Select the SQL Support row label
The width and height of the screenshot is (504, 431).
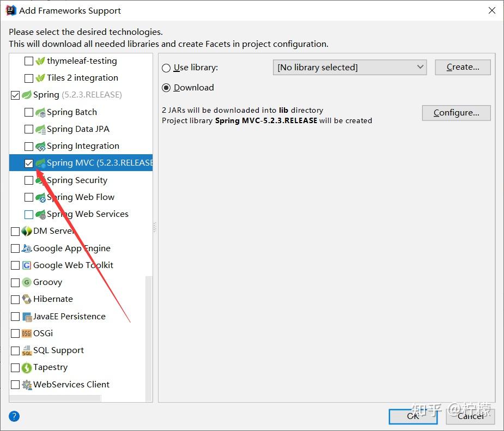(x=58, y=350)
